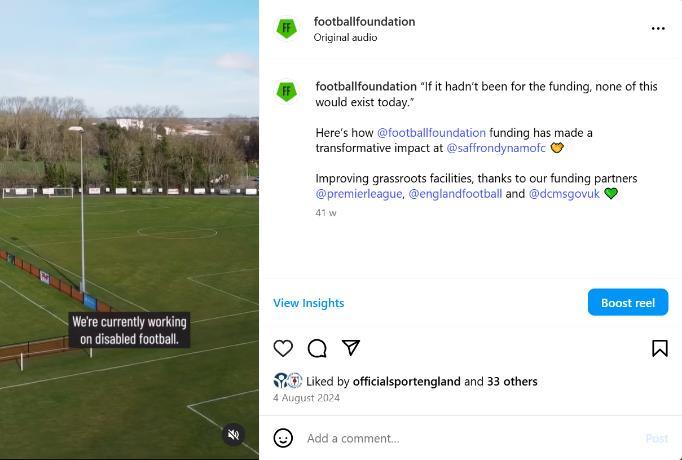Open the officialsportengland profile from likes
The height and width of the screenshot is (460, 682).
tap(406, 381)
